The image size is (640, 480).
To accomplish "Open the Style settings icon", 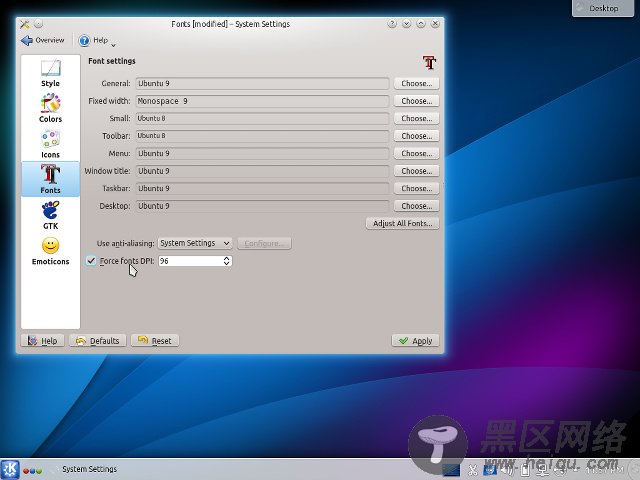I will [50, 73].
